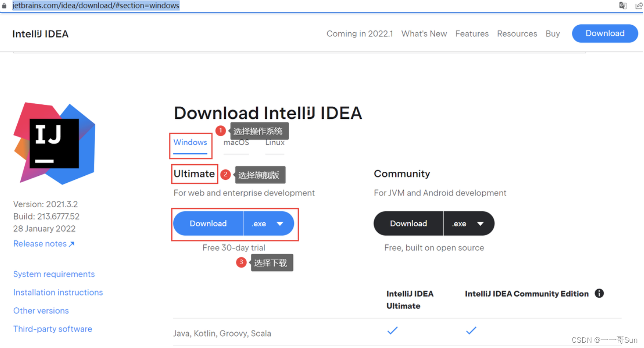This screenshot has width=644, height=348.
Task: Click the IntelliJ IDEA Ultimate column header
Action: [x=410, y=300]
